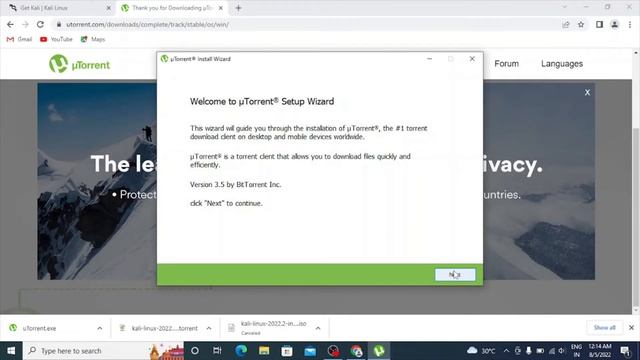Viewport: 640px width, 360px height.
Task: Check the battery status icon
Action: [540, 351]
